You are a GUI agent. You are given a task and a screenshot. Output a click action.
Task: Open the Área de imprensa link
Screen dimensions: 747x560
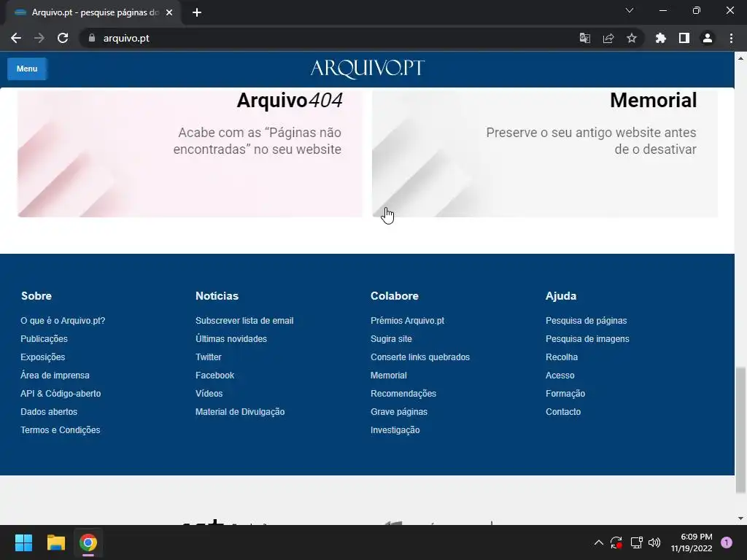[x=55, y=376]
